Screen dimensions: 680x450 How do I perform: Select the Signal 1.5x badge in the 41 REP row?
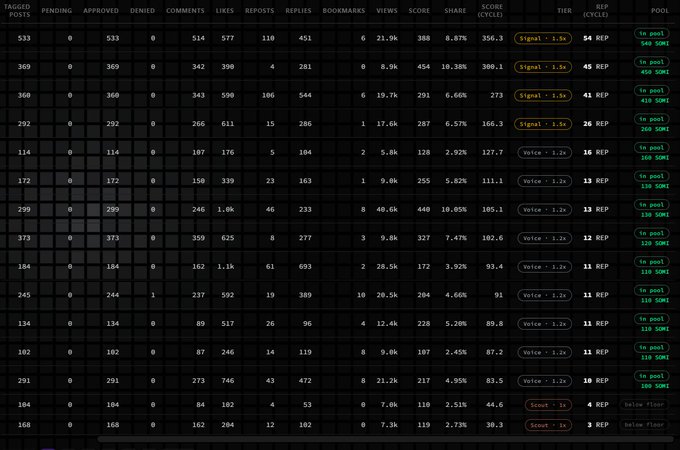pyautogui.click(x=543, y=95)
